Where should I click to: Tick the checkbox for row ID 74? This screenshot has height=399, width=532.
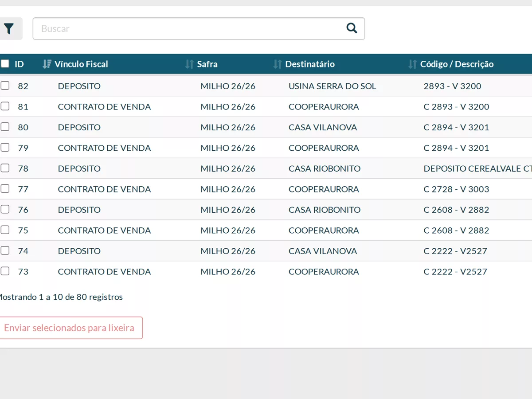coord(5,250)
